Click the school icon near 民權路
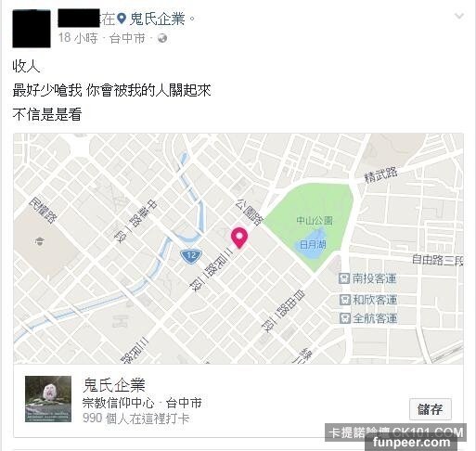The image size is (476, 451). pos(40,240)
